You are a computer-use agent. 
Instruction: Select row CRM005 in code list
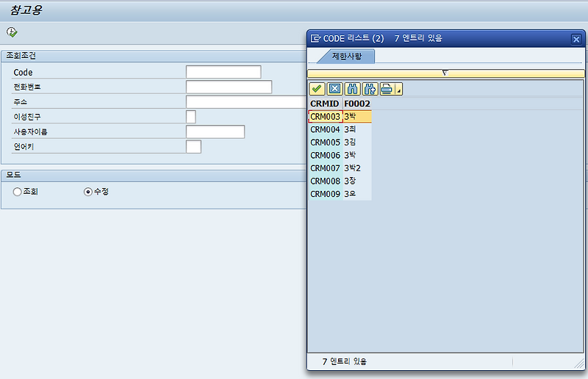point(340,142)
